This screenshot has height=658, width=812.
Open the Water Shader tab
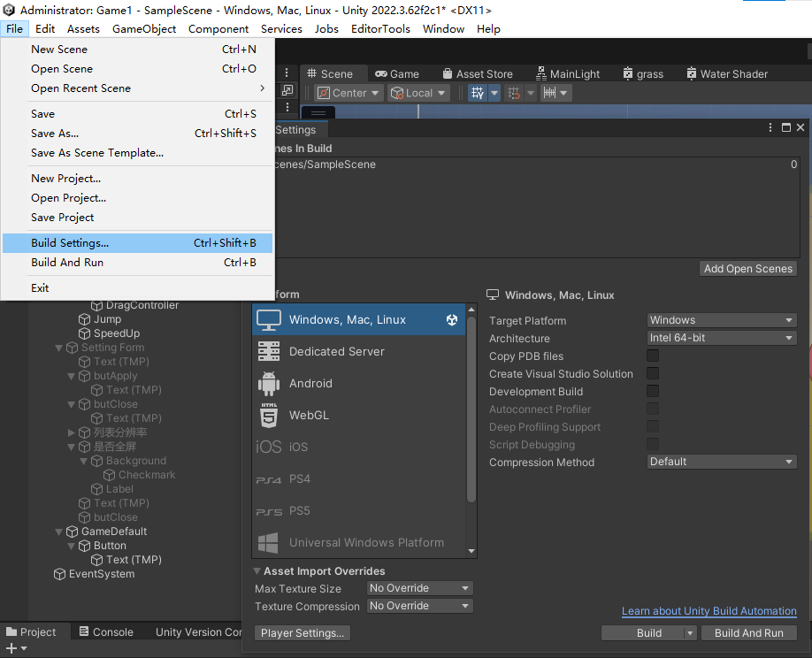(727, 74)
